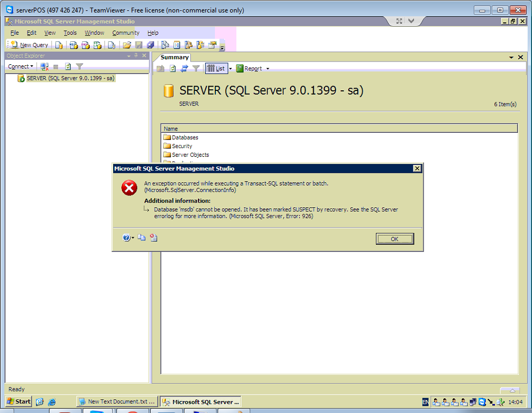This screenshot has height=413, width=532.
Task: Click the Microsoft SQL Server taskbar button
Action: 201,402
